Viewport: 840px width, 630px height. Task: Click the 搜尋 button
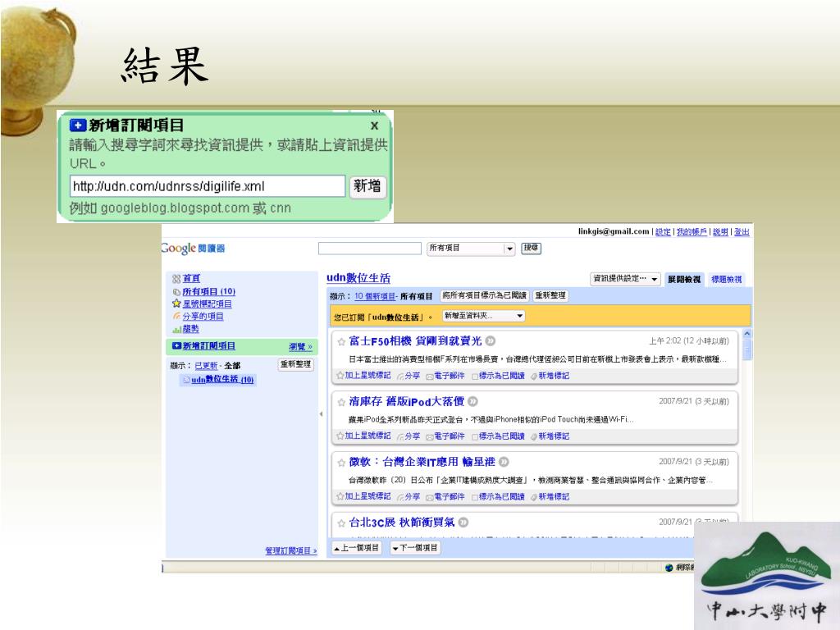(531, 248)
